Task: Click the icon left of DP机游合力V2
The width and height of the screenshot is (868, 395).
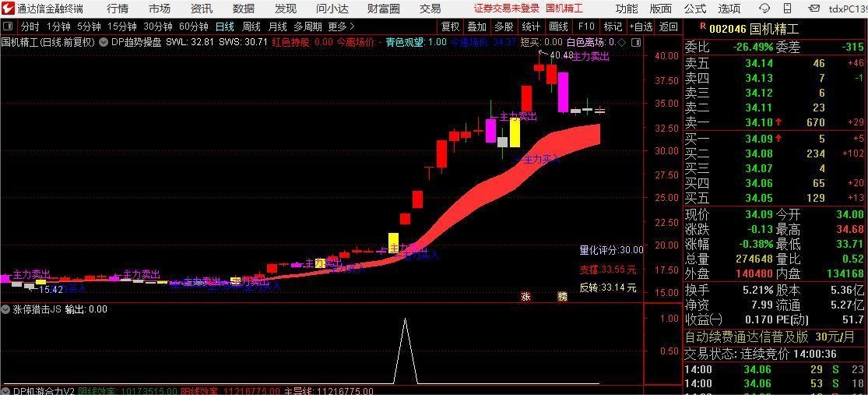Action: click(6, 391)
